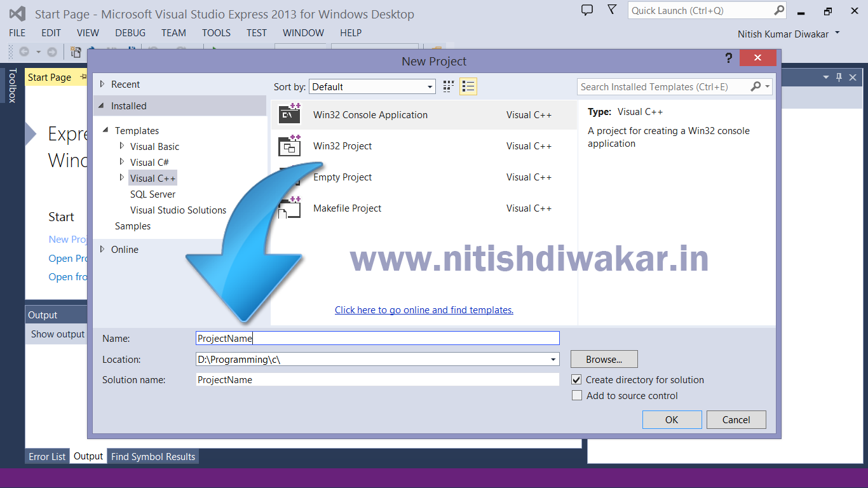Pin the right-side docked panel
The width and height of the screenshot is (868, 488).
[x=839, y=77]
